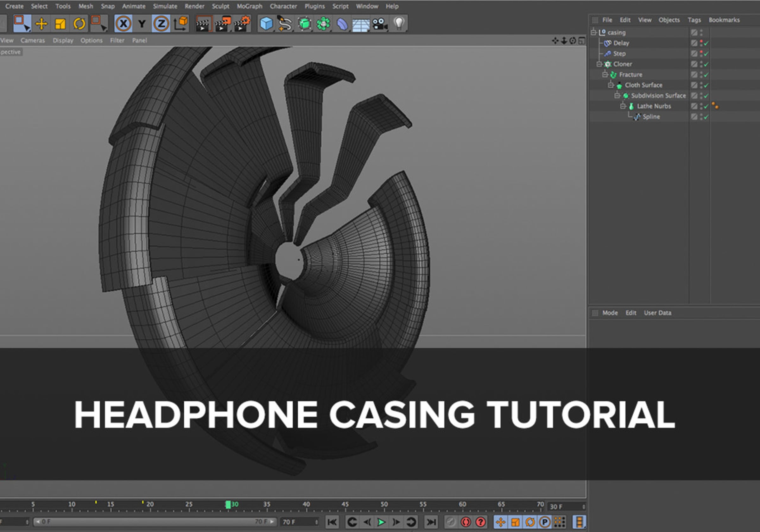Play the animation forward

[x=381, y=522]
